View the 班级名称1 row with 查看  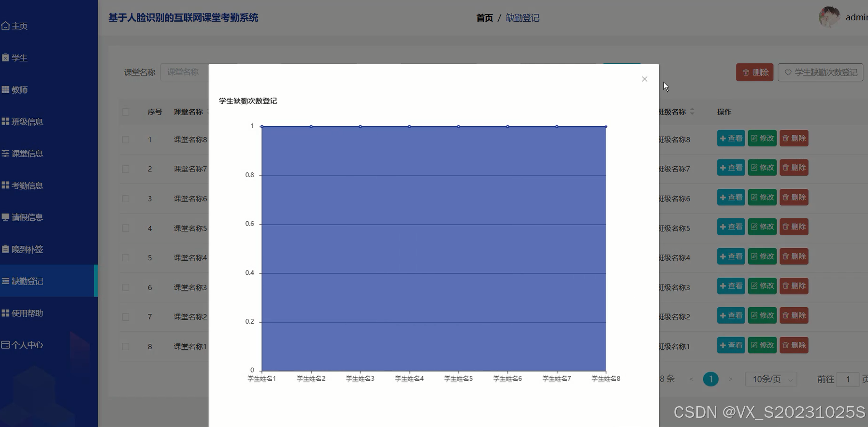(731, 345)
